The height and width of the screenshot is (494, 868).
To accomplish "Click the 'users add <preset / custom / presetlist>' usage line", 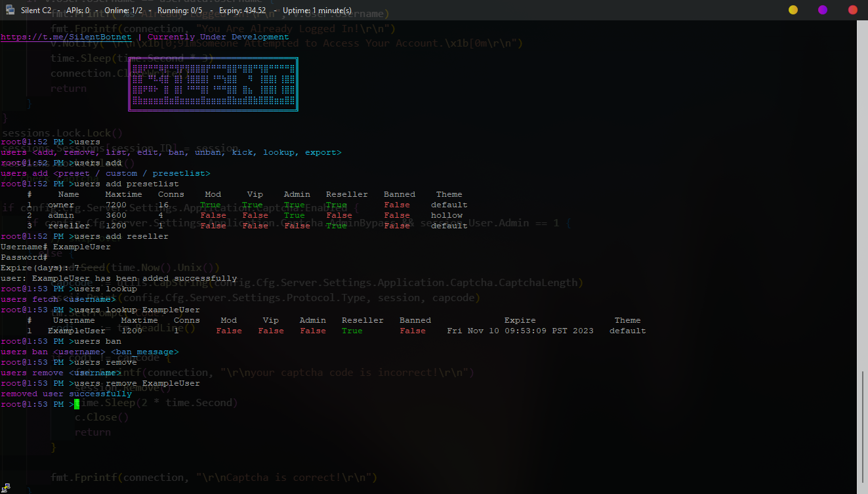I will point(106,173).
